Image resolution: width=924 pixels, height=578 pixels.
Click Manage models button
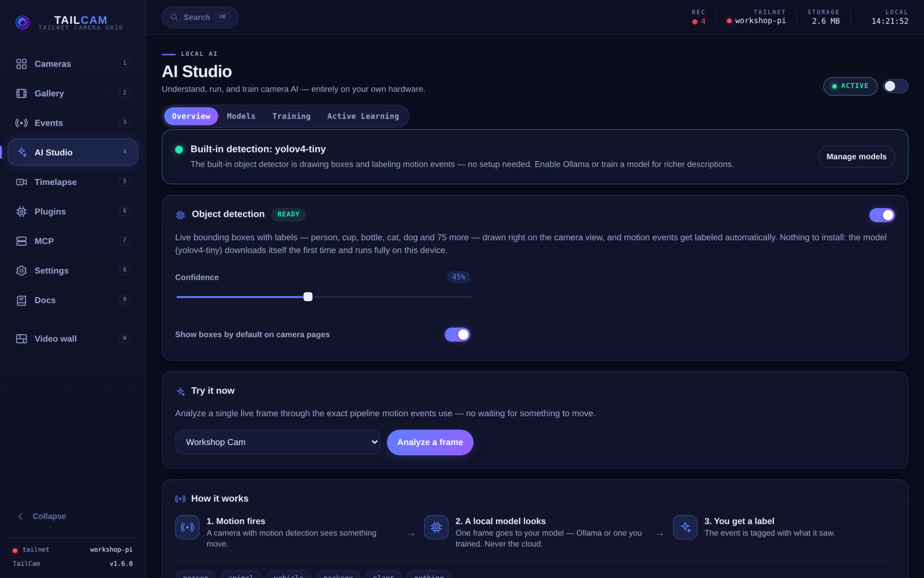point(856,157)
